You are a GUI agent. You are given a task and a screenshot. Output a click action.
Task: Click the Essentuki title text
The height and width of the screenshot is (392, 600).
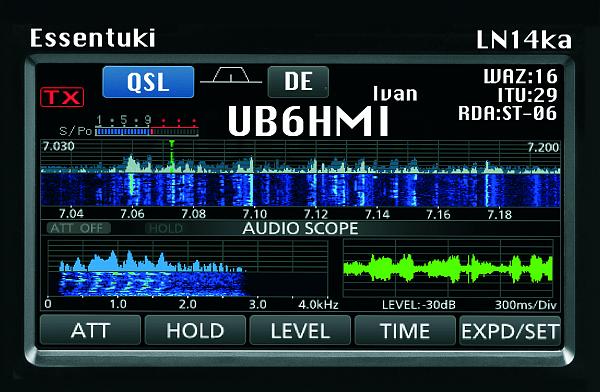coord(93,38)
